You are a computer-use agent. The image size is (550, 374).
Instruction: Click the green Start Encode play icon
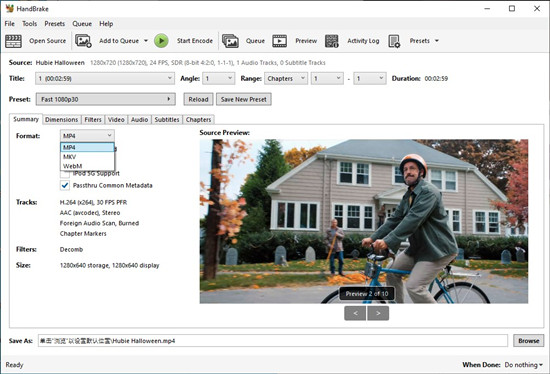(x=161, y=41)
